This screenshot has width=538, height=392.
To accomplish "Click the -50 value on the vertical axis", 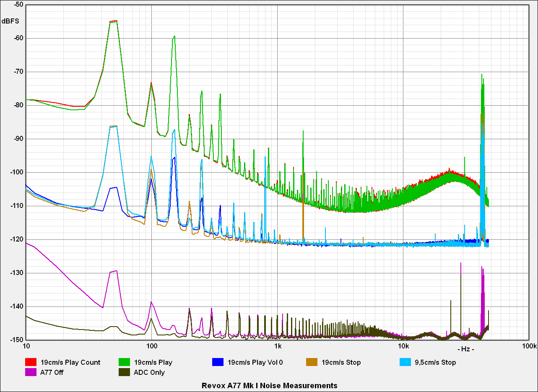I will pyautogui.click(x=18, y=5).
